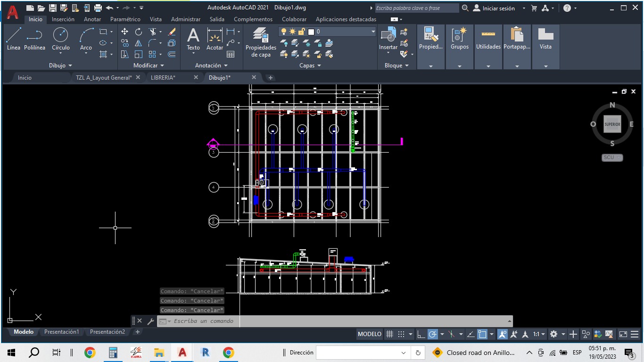This screenshot has height=362, width=644.
Task: Click the white layer color swatch
Action: (x=311, y=32)
